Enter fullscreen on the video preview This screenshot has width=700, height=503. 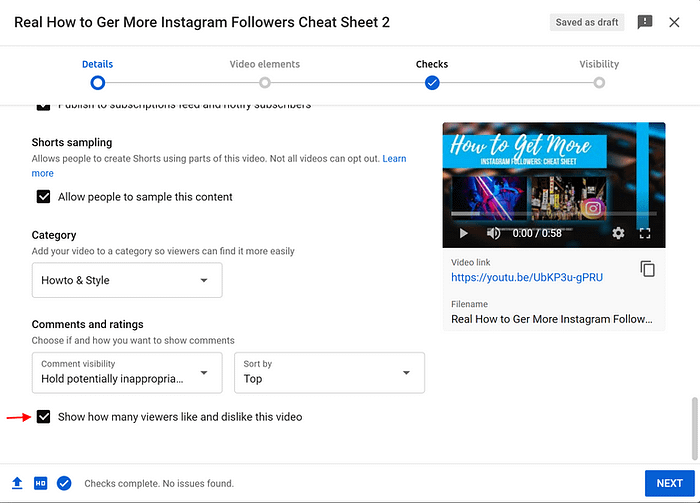(645, 233)
